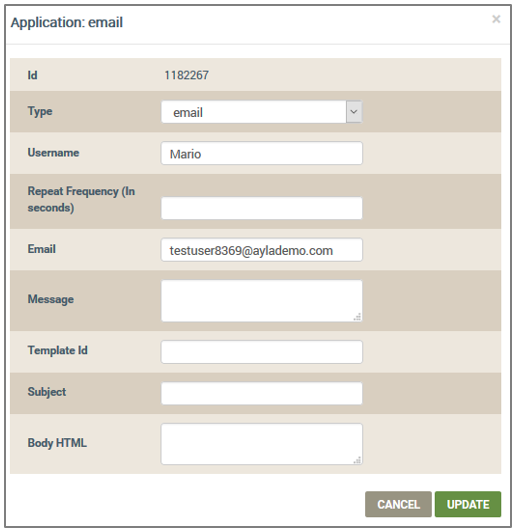Click the Body HTML resize grip
The image size is (516, 532).
(358, 460)
